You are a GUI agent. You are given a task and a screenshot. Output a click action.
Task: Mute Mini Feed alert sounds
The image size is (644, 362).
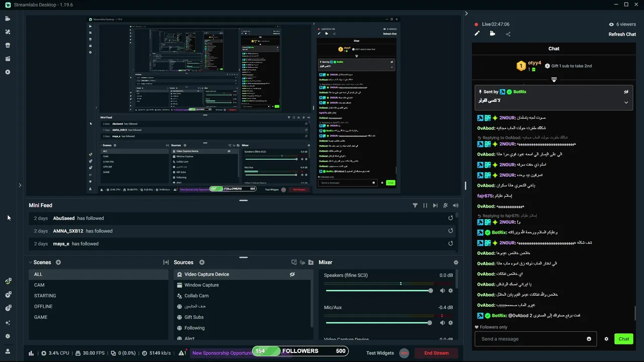(456, 205)
